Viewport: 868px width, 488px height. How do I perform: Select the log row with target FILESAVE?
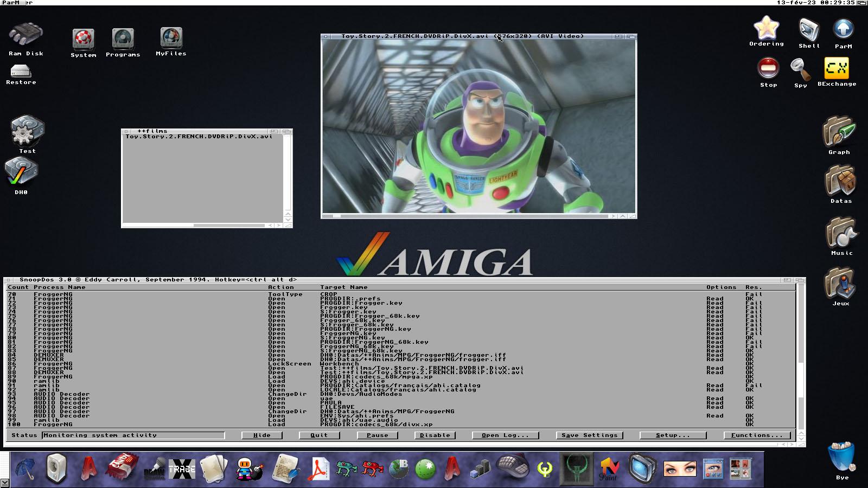click(x=400, y=407)
